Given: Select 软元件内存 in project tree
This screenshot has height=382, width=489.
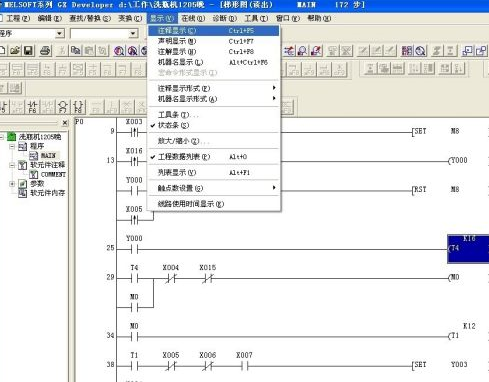Looking at the screenshot, I should (x=48, y=193).
